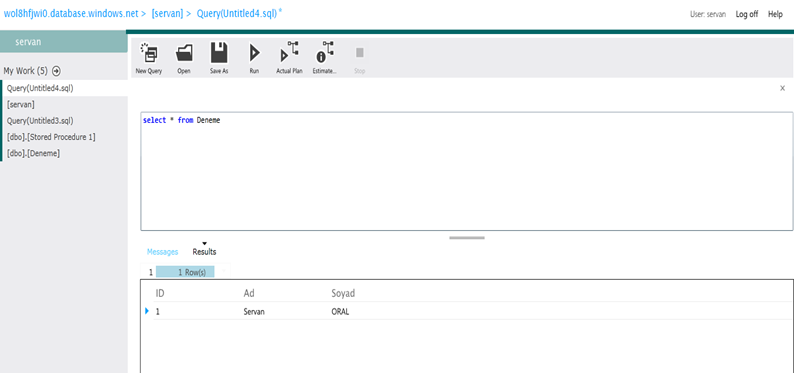
Task: Switch to the Messages tab
Action: (x=163, y=252)
